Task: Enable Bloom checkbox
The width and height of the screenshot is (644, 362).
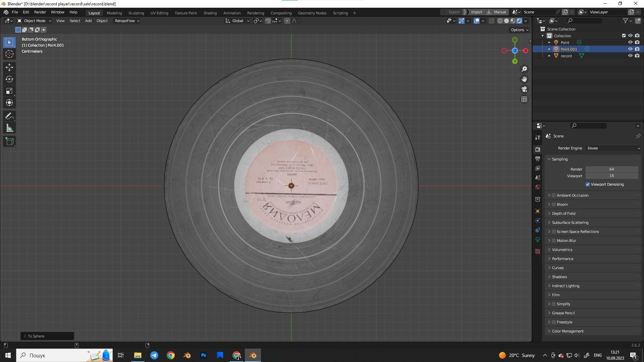Action: pyautogui.click(x=554, y=204)
